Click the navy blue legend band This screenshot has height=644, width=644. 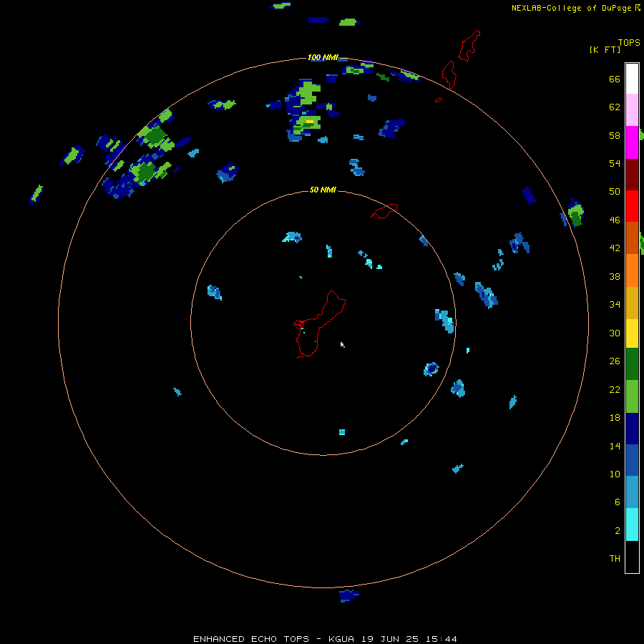[632, 429]
